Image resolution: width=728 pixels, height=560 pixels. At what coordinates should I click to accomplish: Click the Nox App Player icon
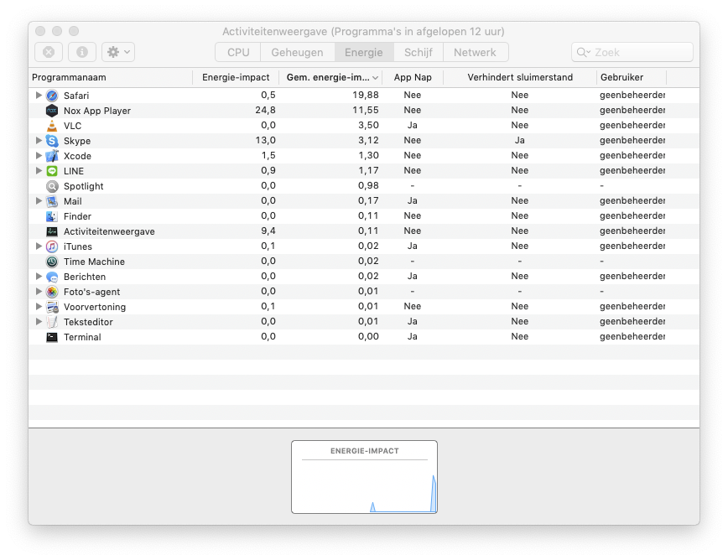52,111
